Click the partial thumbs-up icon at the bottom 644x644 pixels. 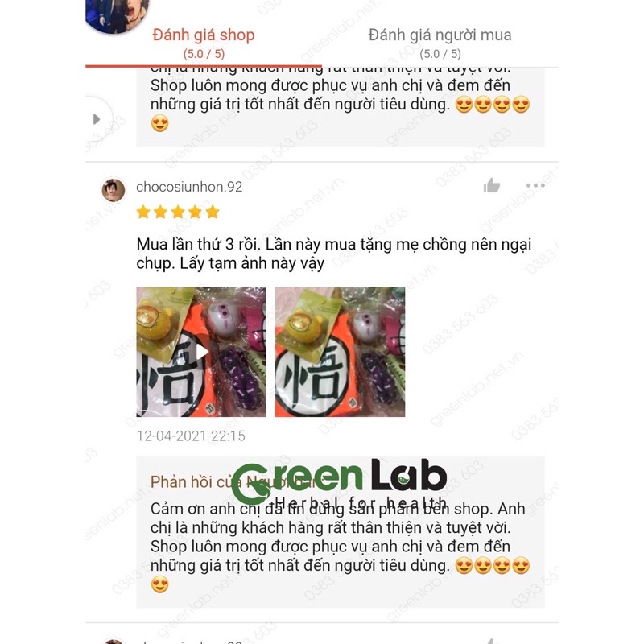click(x=492, y=641)
